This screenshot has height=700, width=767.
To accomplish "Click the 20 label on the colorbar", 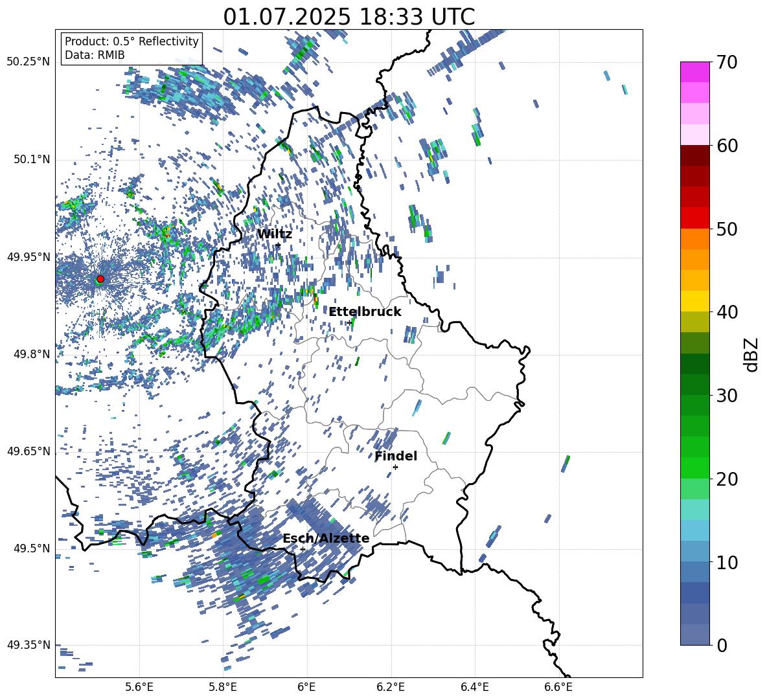I will coord(727,479).
